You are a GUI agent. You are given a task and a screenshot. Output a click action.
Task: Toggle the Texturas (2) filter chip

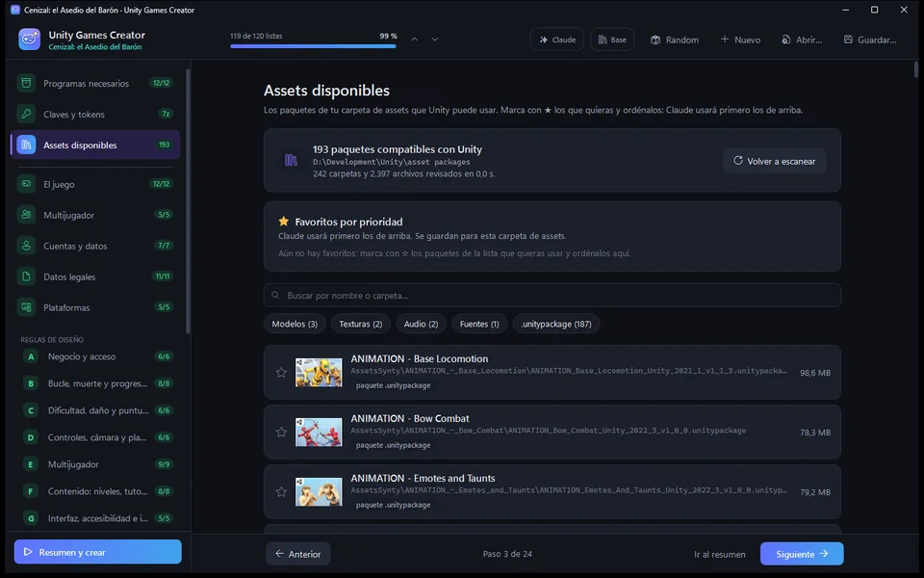pyautogui.click(x=361, y=324)
